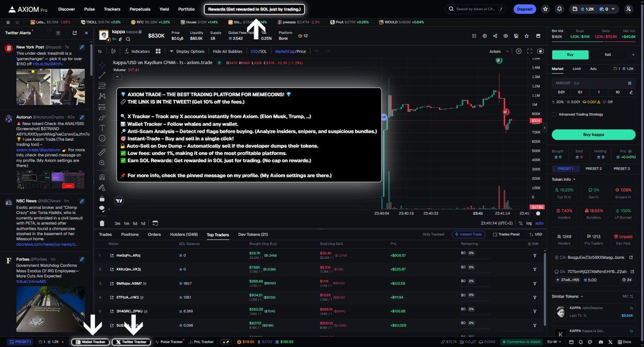Switch to the Dev Tokens (21) tab
The height and width of the screenshot is (347, 644).
253,234
